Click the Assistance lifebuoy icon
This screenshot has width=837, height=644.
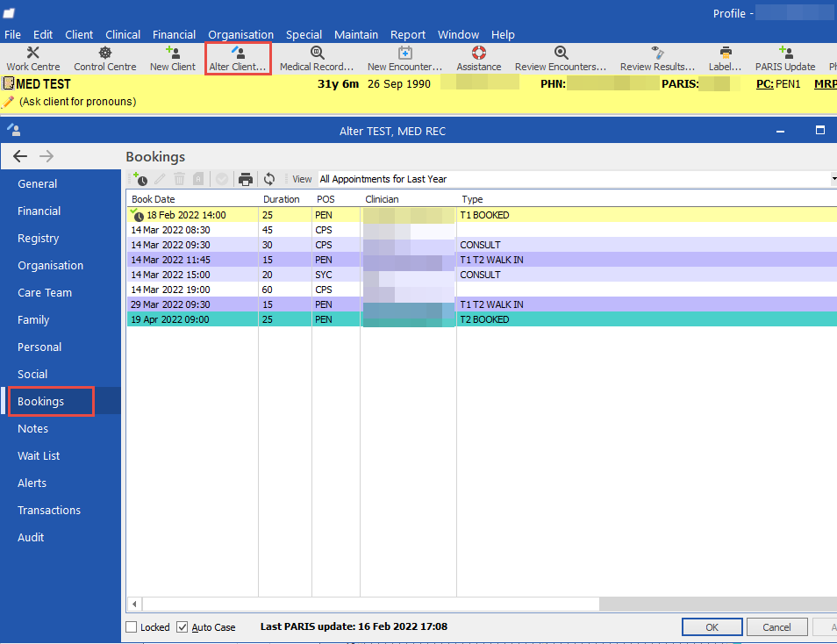478,53
